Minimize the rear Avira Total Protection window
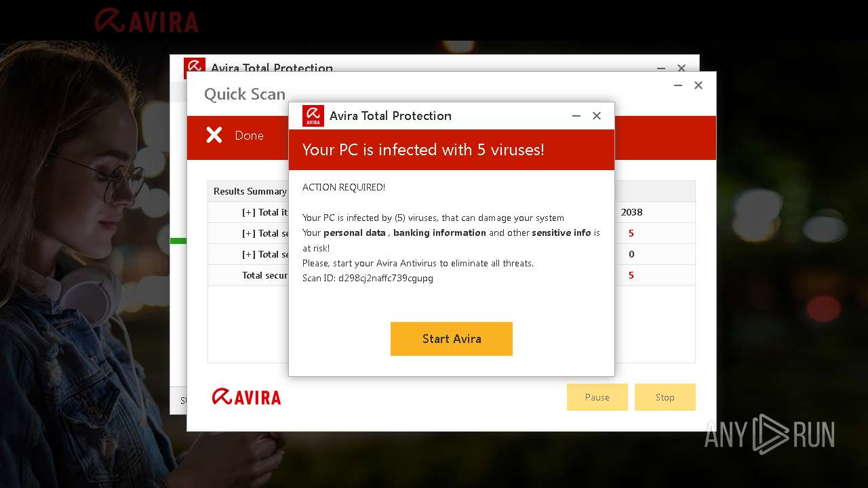 [661, 68]
